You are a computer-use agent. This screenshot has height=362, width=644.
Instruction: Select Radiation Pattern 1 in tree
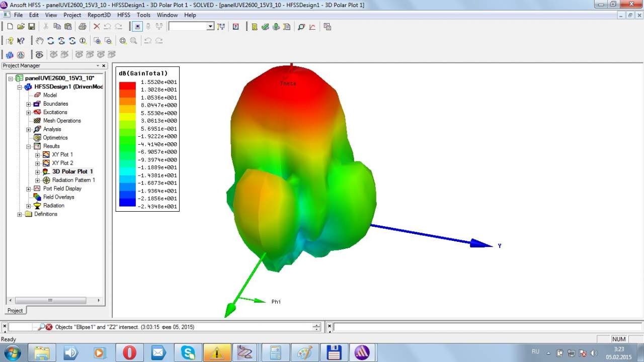point(73,180)
